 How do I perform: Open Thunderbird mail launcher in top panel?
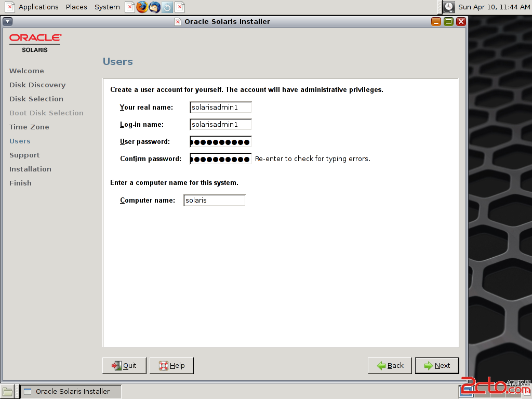(x=155, y=7)
